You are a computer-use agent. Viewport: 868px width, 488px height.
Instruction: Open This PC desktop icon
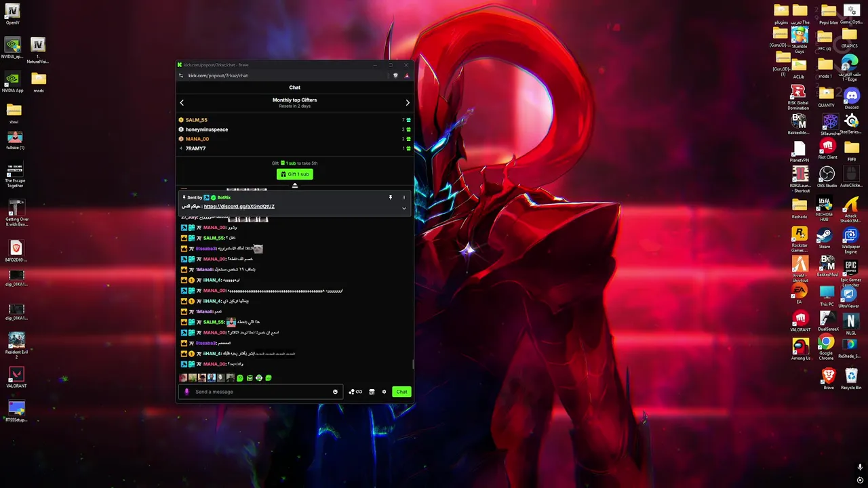coord(826,296)
